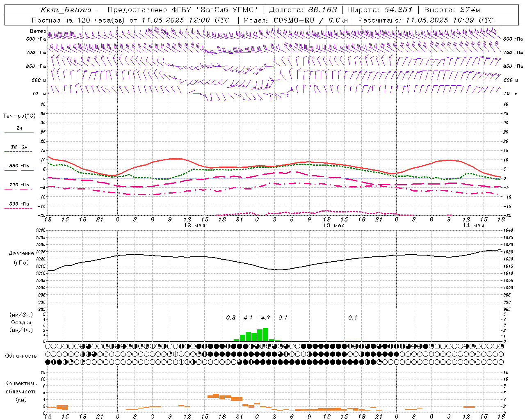Click the Ветер panel label
The height and width of the screenshot is (420, 525).
(38, 31)
